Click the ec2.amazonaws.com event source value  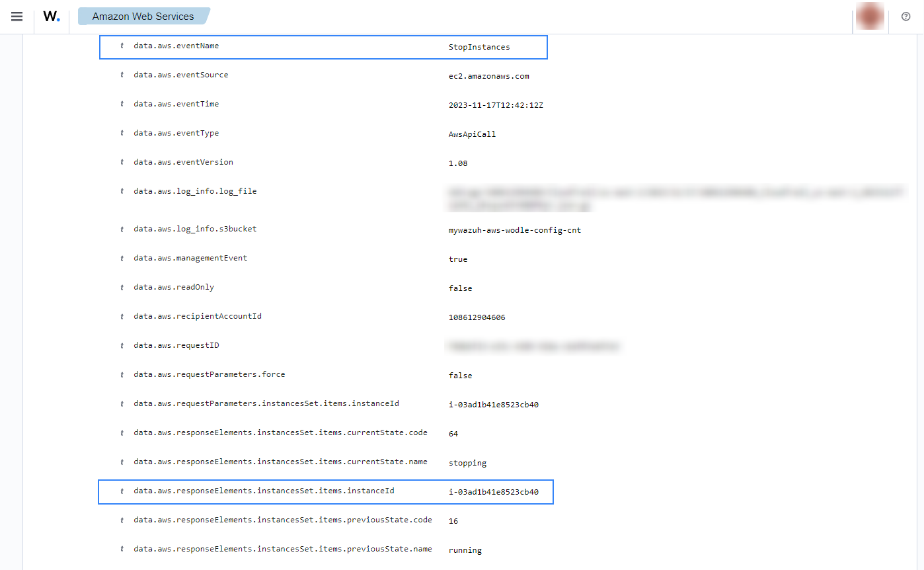coord(488,76)
